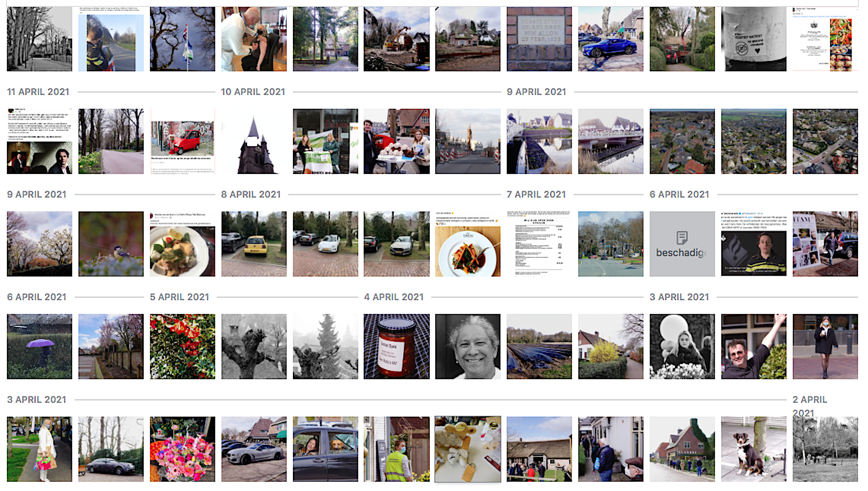Select the dog in car window photo

(325, 449)
